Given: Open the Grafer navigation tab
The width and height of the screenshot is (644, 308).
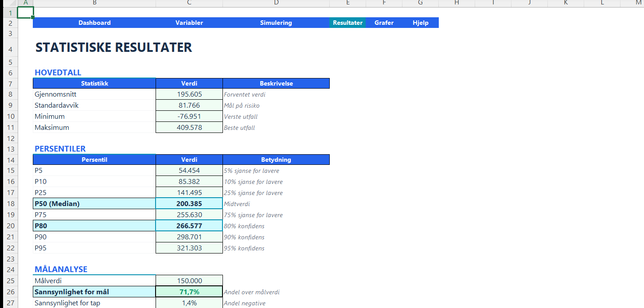Looking at the screenshot, I should (x=384, y=23).
